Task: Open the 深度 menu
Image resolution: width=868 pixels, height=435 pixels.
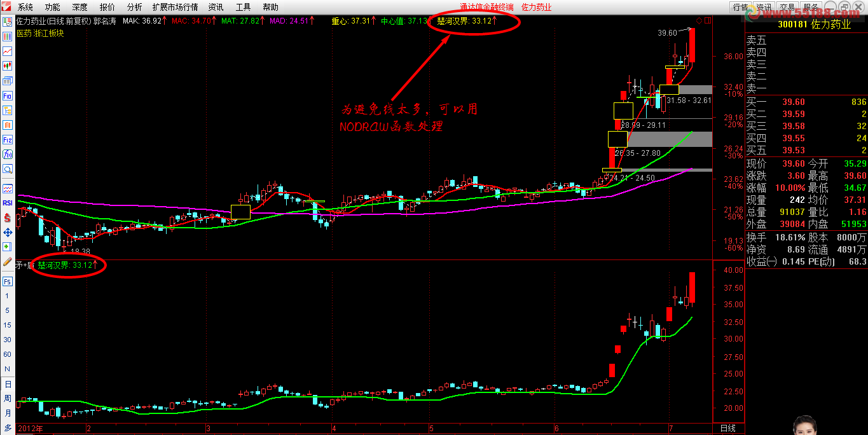Action: (79, 8)
